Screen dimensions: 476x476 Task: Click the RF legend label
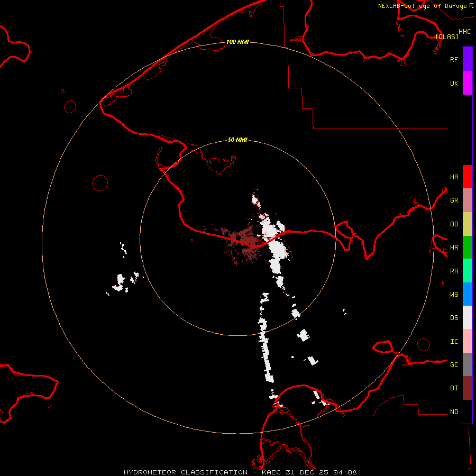tap(454, 59)
